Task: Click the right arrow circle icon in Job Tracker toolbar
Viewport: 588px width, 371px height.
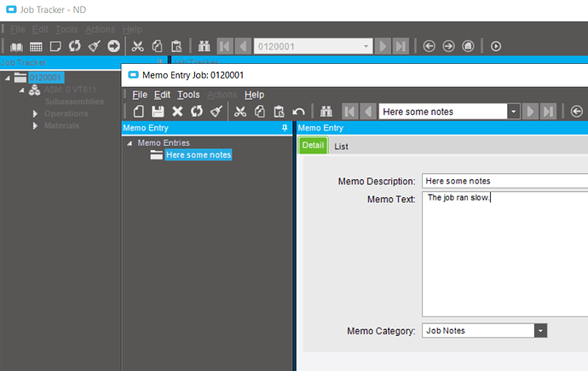Action: (x=113, y=46)
